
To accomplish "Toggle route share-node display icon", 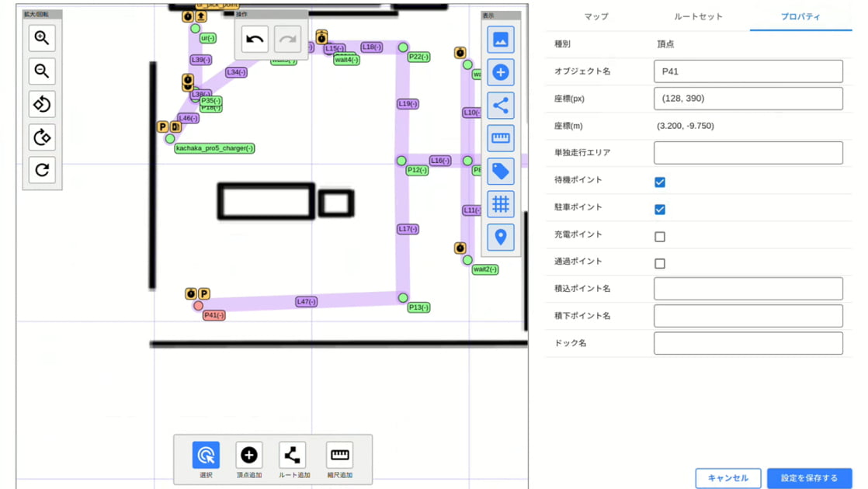I will coord(501,105).
